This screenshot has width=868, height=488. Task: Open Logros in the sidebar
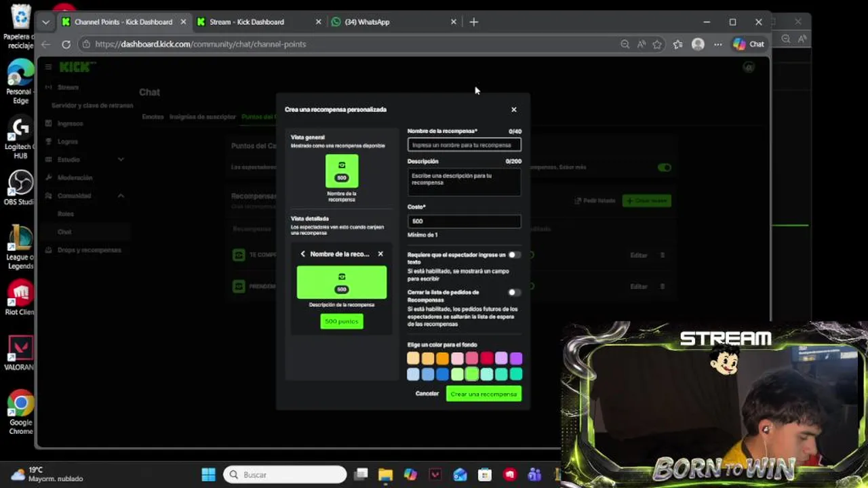coord(68,142)
